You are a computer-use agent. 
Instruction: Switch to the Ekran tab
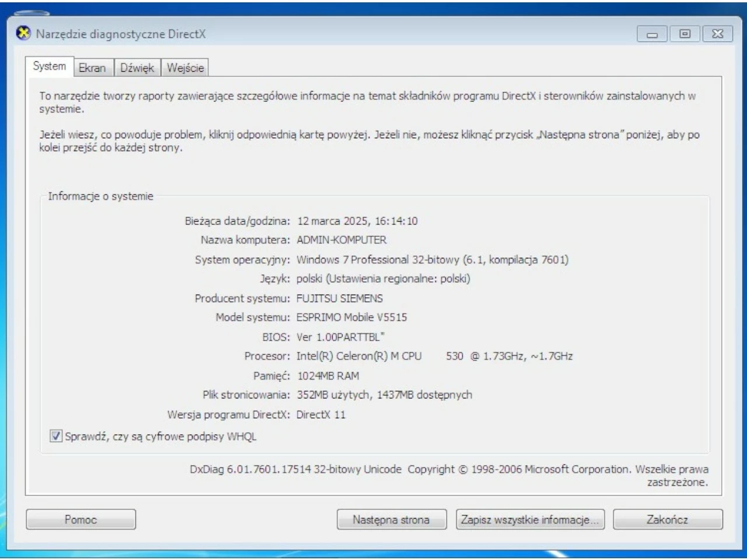coord(93,67)
